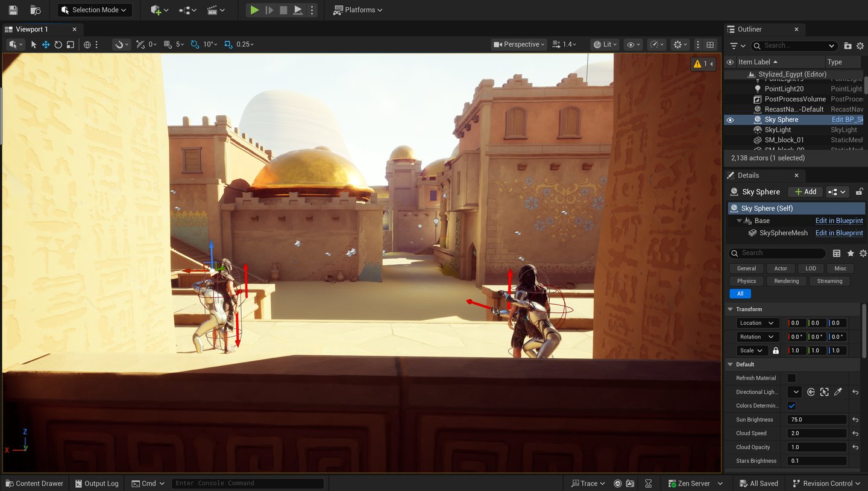Filter Details by Physics category
This screenshot has width=868, height=491.
(746, 281)
